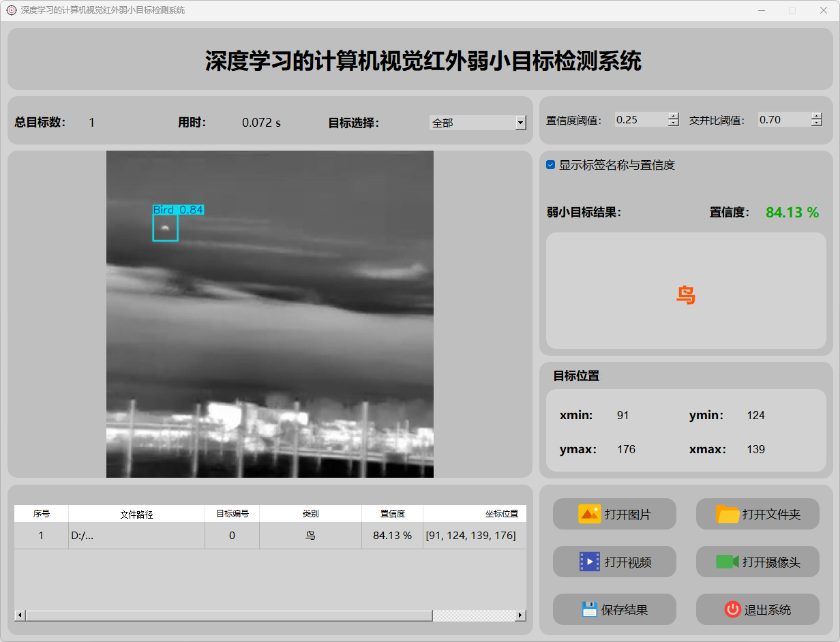Click the Bird detection box in image
This screenshot has height=642, width=840.
[165, 228]
